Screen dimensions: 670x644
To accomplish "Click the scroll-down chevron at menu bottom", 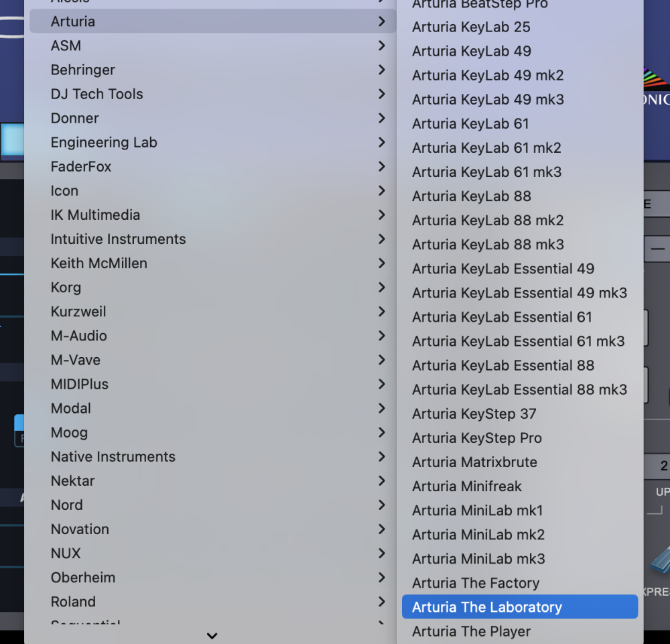I will [212, 636].
